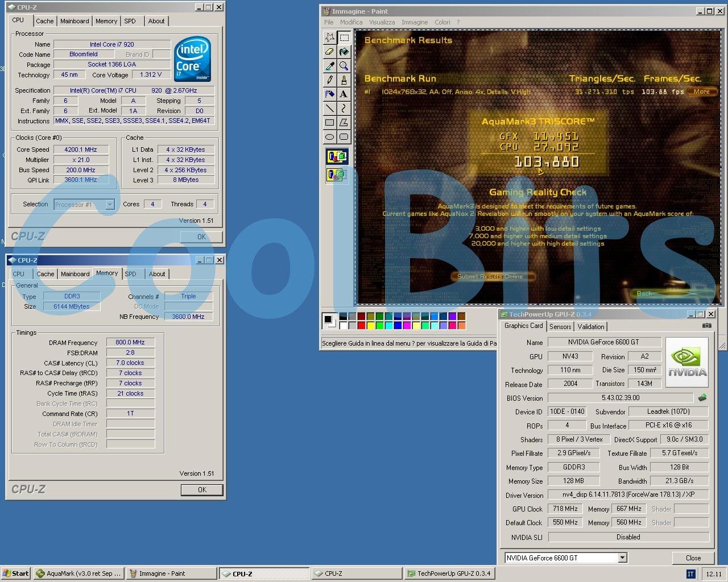Click the IT language indicator in tray

pos(690,574)
